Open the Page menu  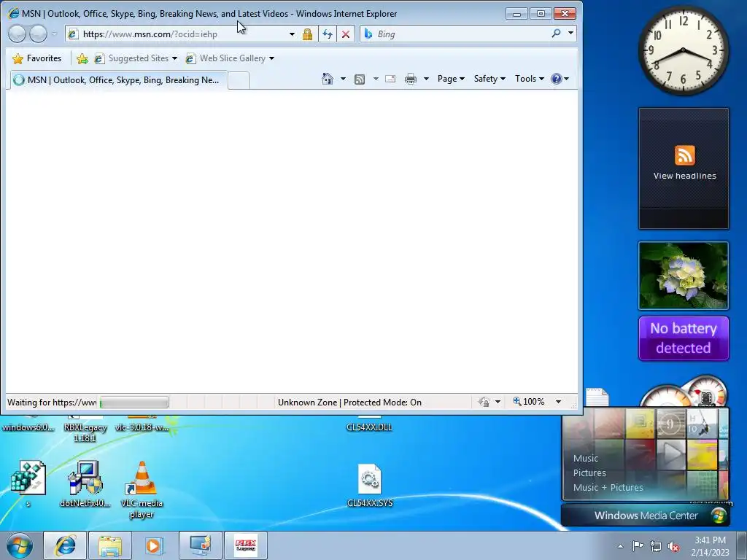tap(451, 79)
